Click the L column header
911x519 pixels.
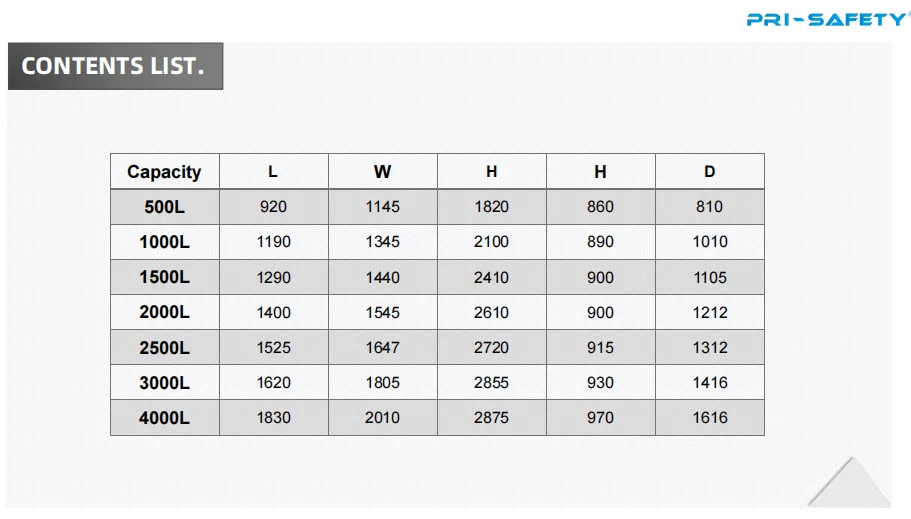[273, 172]
